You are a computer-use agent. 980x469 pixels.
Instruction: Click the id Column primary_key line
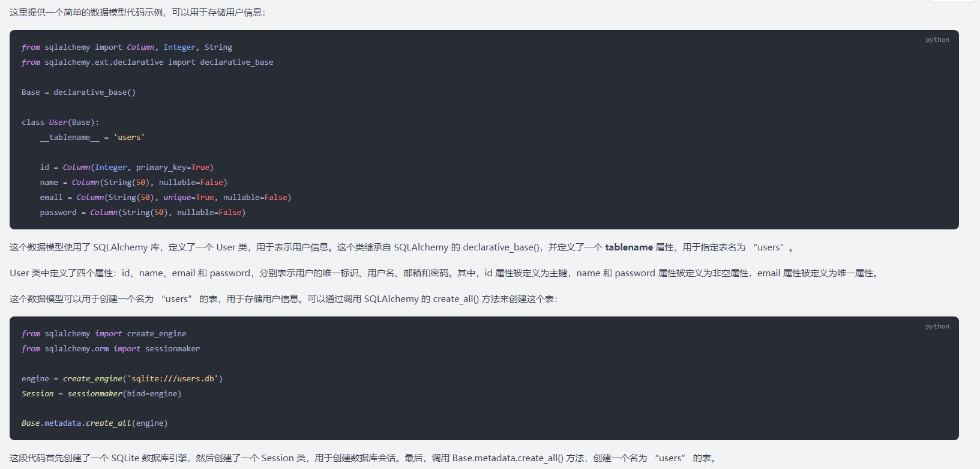[127, 168]
